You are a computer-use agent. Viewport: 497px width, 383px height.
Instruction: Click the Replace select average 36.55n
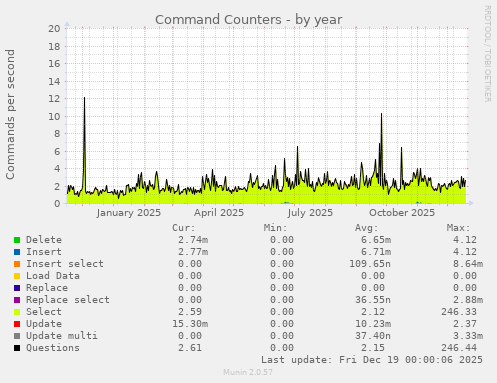click(373, 300)
